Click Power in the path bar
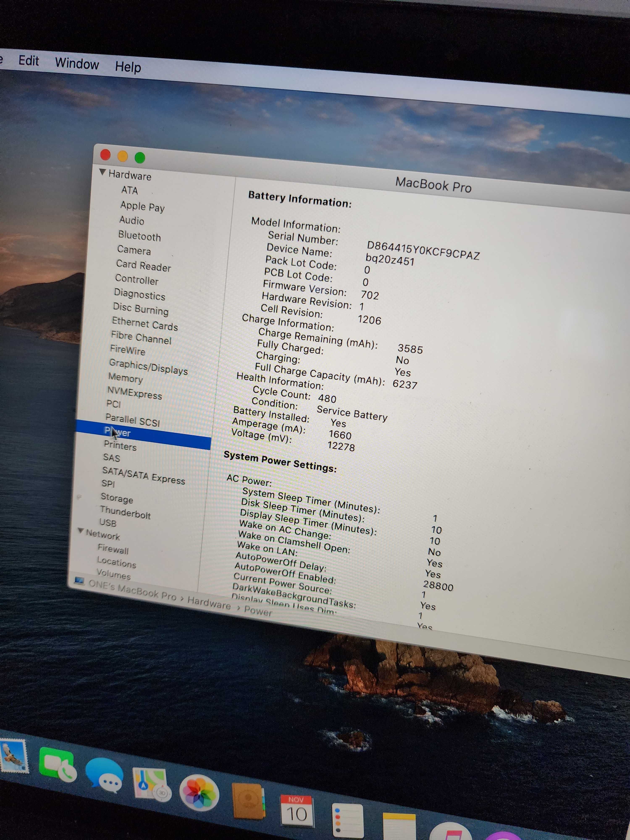630x840 pixels. pos(258,611)
